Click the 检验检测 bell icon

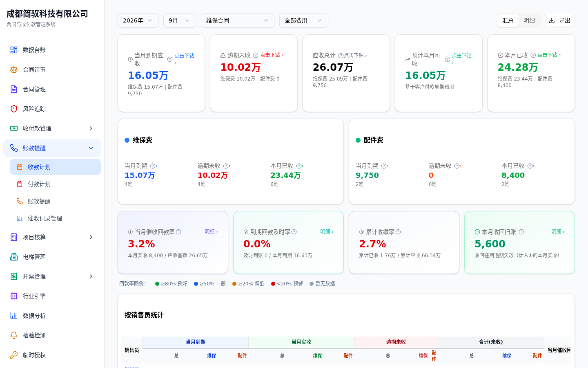point(14,335)
